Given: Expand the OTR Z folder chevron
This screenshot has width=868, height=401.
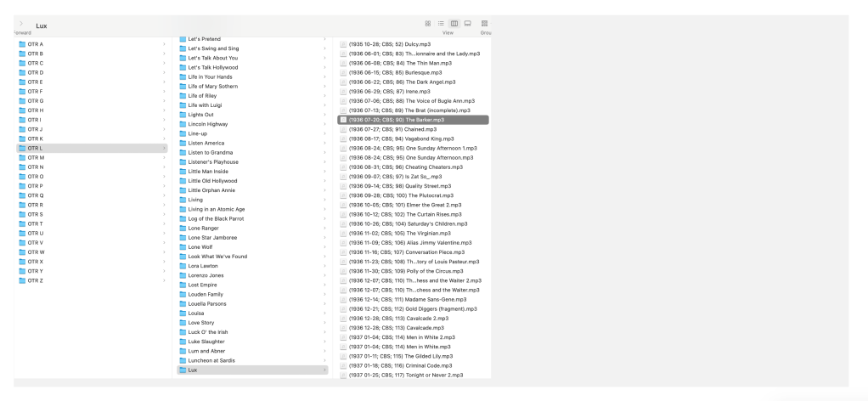Looking at the screenshot, I should pyautogui.click(x=163, y=280).
